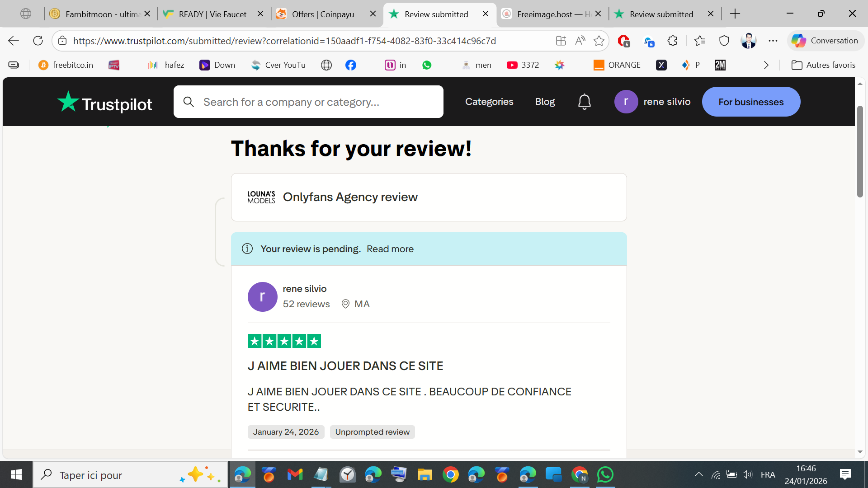The width and height of the screenshot is (868, 488).
Task: Click the Read more link
Action: click(x=390, y=249)
